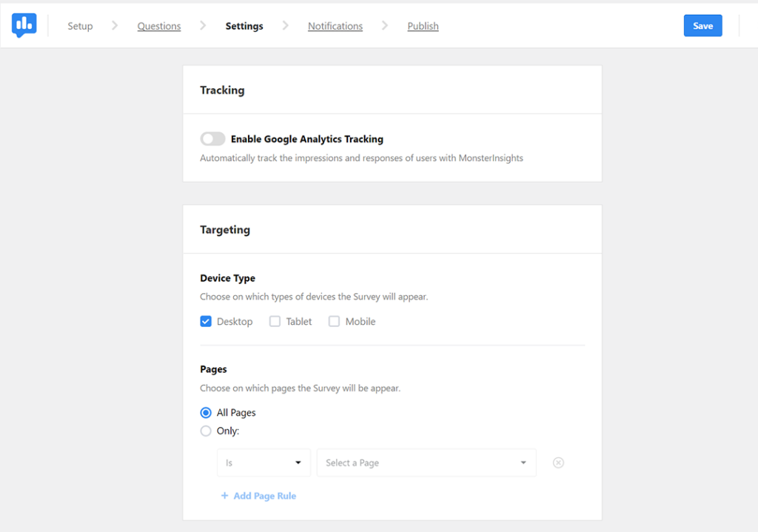Go to the Questions step
The height and width of the screenshot is (532, 758).
click(x=159, y=25)
